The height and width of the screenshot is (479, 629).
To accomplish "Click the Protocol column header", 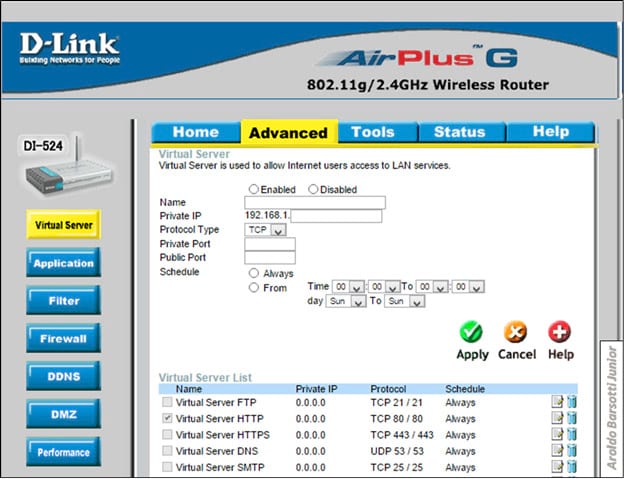I will point(388,389).
